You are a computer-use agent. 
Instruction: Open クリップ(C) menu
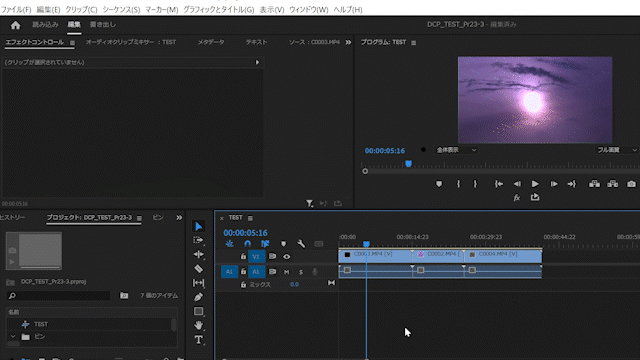coord(81,9)
